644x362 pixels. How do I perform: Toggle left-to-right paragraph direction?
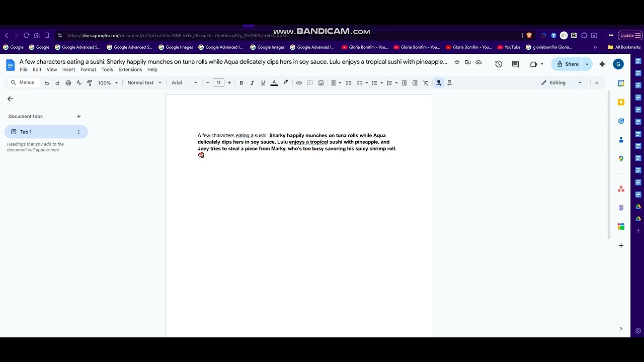click(x=439, y=83)
